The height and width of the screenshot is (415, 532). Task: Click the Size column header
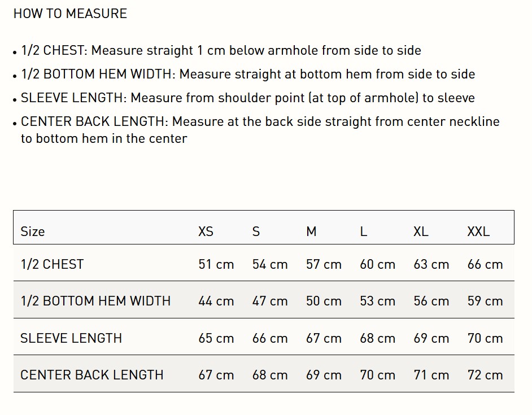(x=33, y=231)
